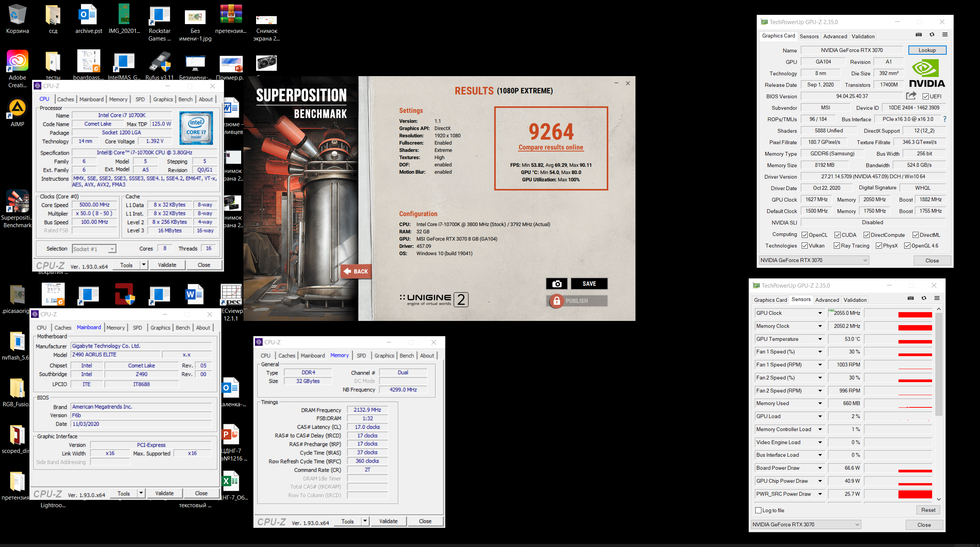
Task: Open the RGB_Fusion folder icon
Action: coord(17,388)
